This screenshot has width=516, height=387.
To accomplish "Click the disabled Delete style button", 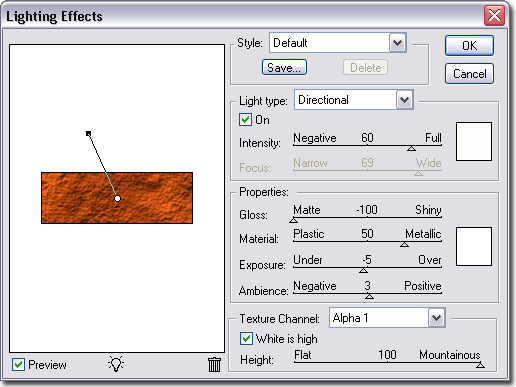I will pos(366,68).
